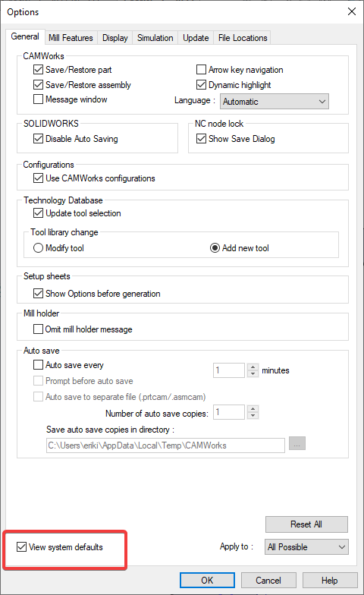The image size is (364, 595).
Task: Switch to the Mill Features tab
Action: click(71, 38)
